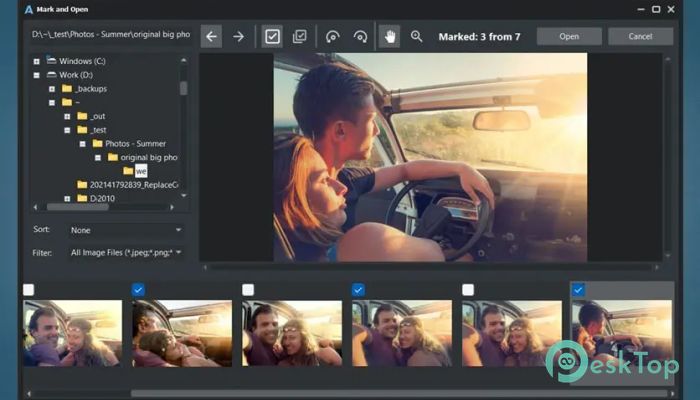This screenshot has height=400, width=700.
Task: Check the fifth thumbnail's checkbox
Action: click(468, 290)
